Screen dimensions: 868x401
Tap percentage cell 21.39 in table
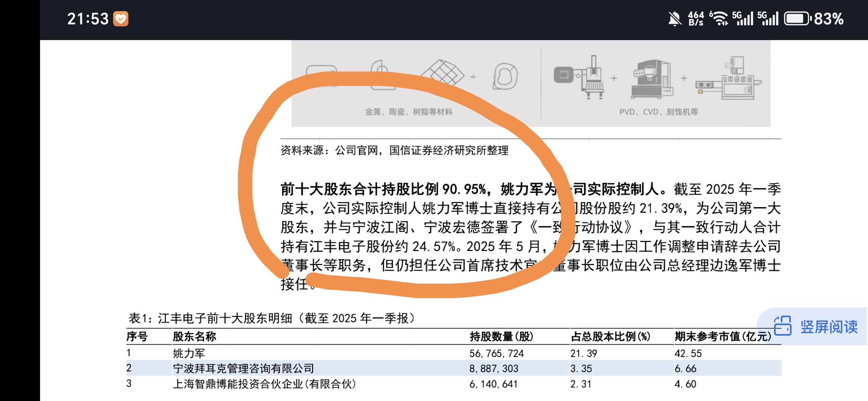click(584, 353)
